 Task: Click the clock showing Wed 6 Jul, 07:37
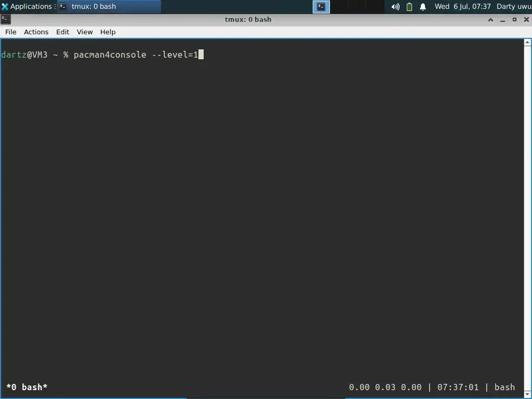(462, 6)
